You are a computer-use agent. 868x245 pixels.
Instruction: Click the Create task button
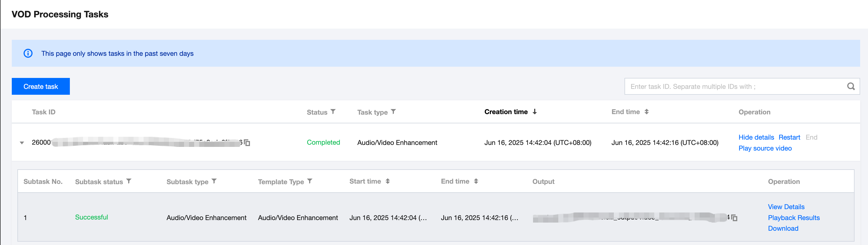[41, 87]
